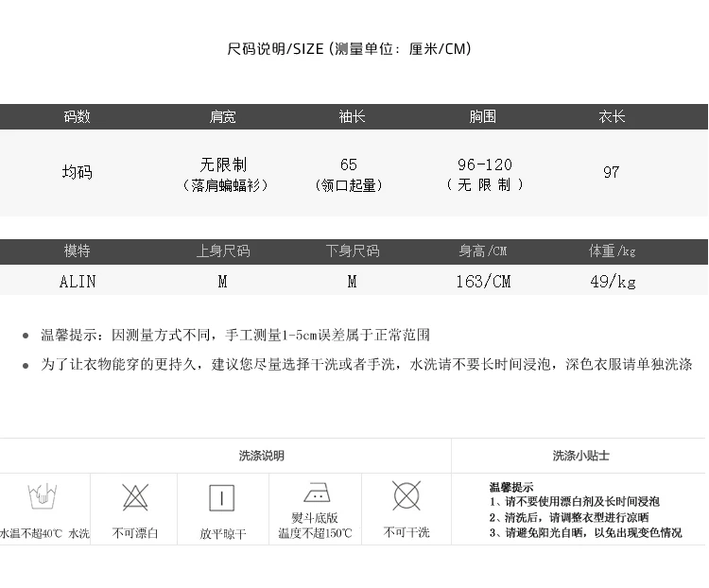Click the 温馨提示 measurement error note line
The width and height of the screenshot is (709, 588).
pos(235,336)
